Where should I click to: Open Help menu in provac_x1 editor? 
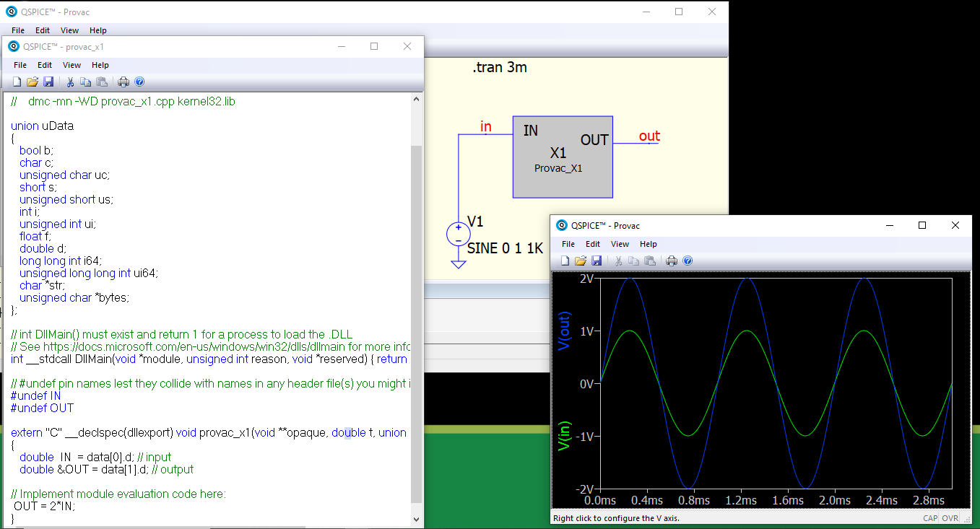tap(100, 65)
